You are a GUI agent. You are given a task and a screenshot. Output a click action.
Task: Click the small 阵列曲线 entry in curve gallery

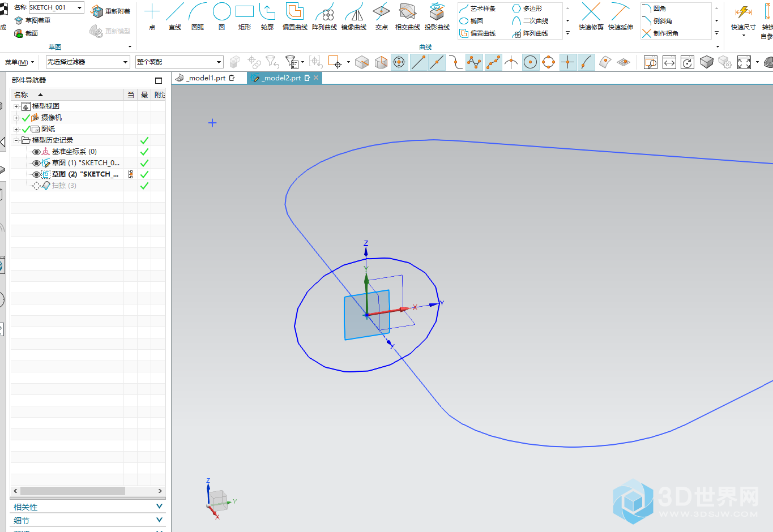pos(530,33)
